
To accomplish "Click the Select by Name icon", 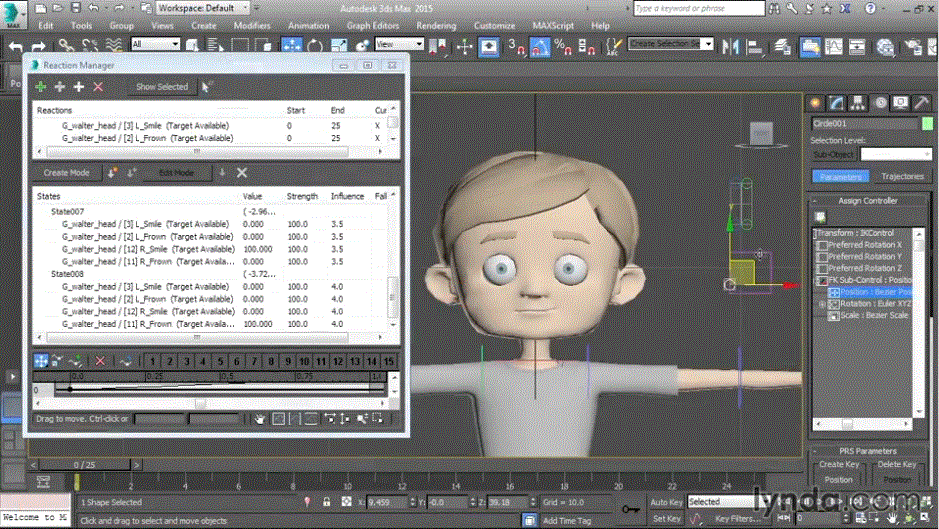I will pyautogui.click(x=215, y=45).
